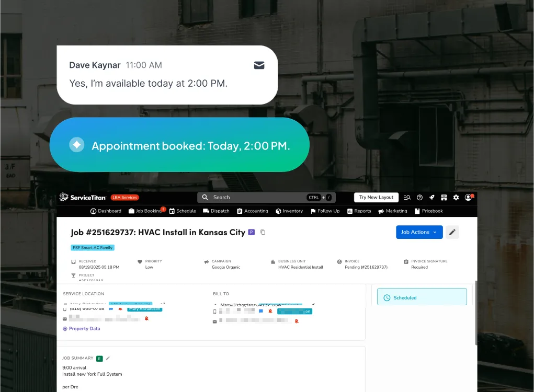Click the Install new York Full System text

click(x=92, y=374)
